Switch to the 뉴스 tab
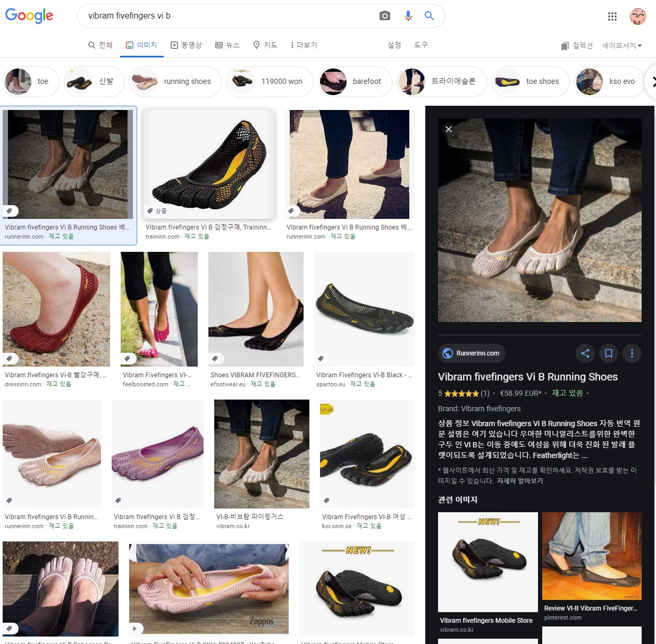This screenshot has height=644, width=656. (x=228, y=45)
